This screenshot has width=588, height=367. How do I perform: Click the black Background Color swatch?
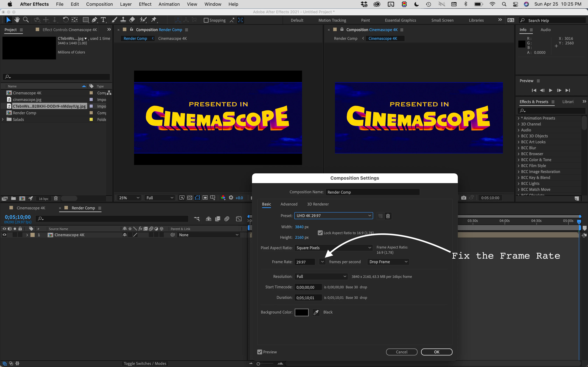302,312
